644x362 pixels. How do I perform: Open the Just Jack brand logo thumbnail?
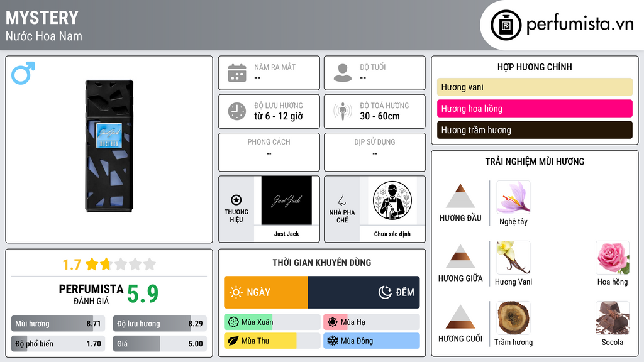click(x=287, y=200)
